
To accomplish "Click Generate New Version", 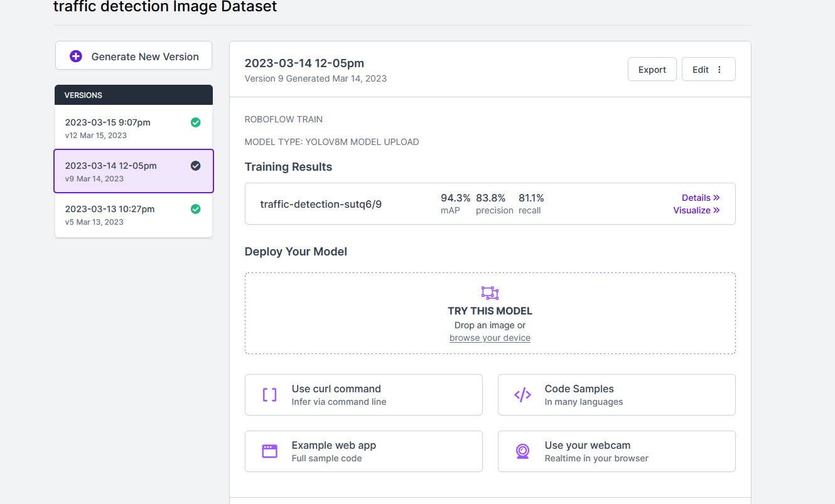I will pyautogui.click(x=133, y=56).
